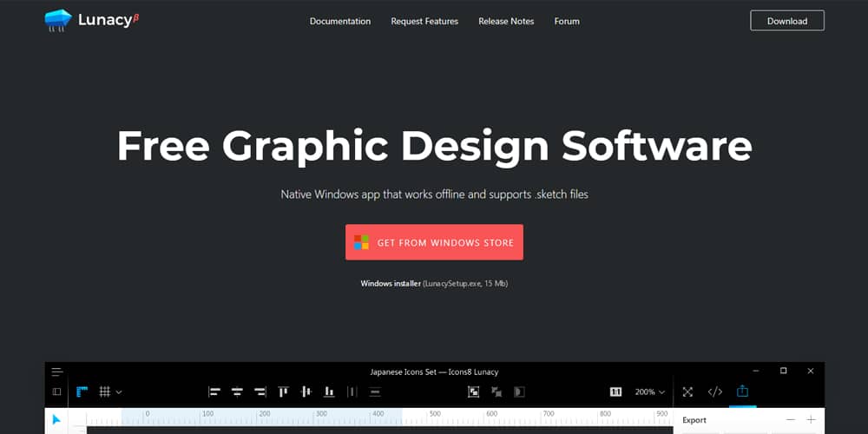Align selected objects to top

(x=282, y=391)
